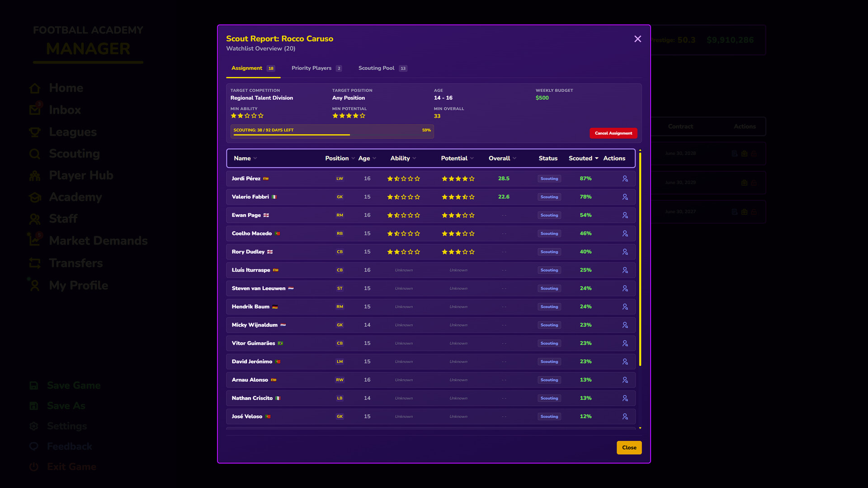Toggle the Scouting status badge for Ewan Page

pos(549,215)
